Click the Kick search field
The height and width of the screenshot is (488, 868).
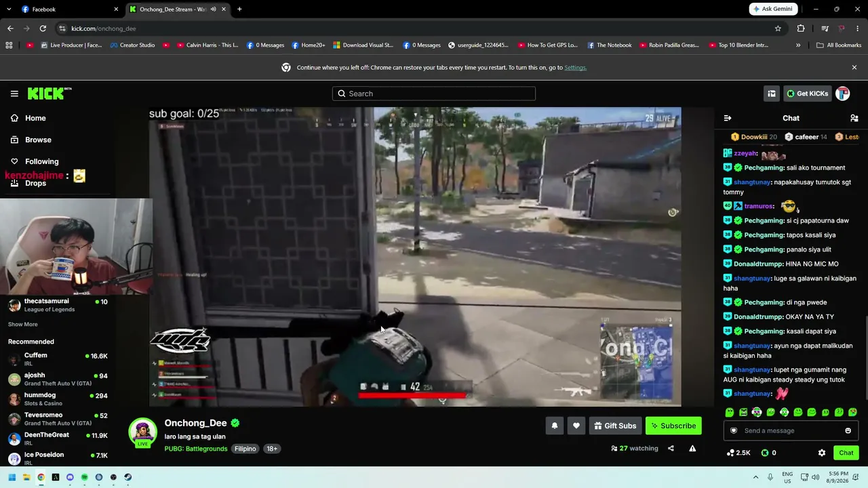click(x=434, y=94)
